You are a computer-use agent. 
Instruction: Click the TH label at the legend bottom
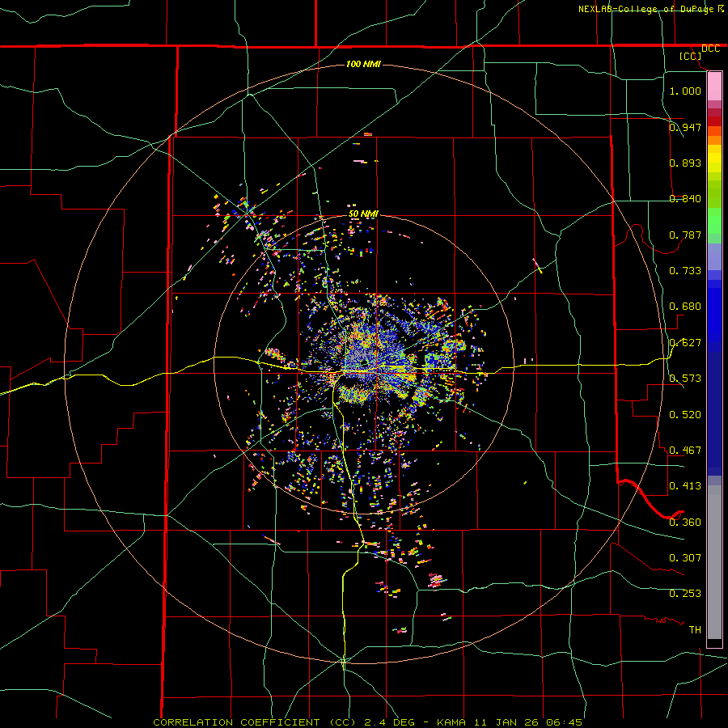pos(695,629)
